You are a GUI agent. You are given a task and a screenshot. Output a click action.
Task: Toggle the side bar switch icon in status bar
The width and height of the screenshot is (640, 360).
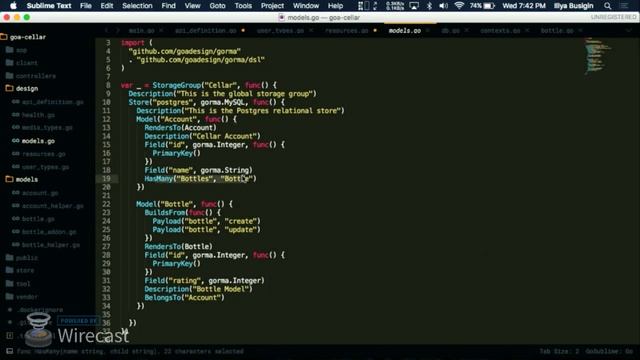pyautogui.click(x=9, y=351)
